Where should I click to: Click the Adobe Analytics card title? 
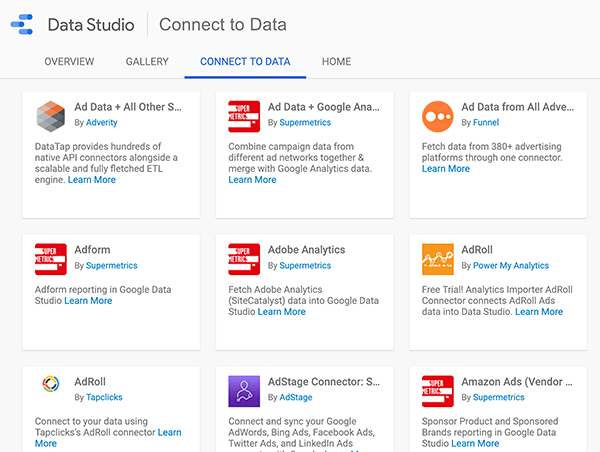(x=307, y=250)
